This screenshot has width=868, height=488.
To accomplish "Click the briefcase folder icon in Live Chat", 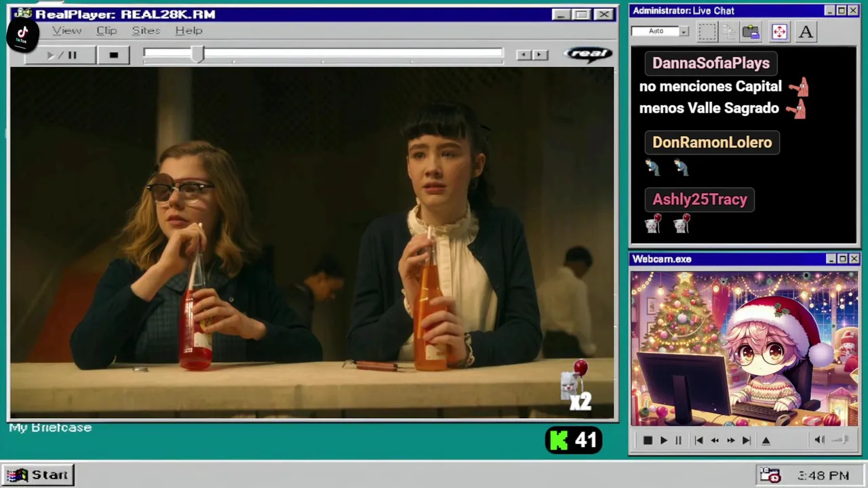I will (751, 32).
